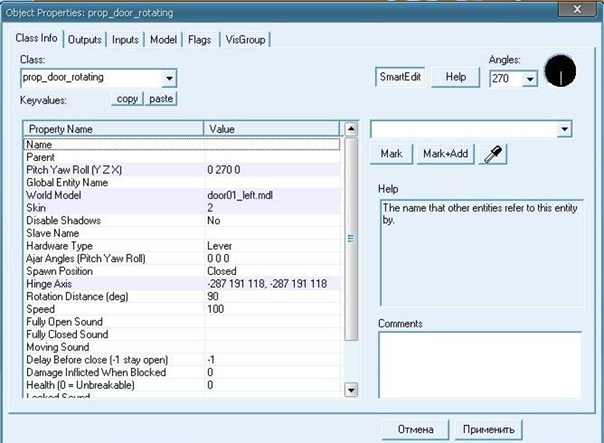Close the Object Properties window
This screenshot has width=604, height=443.
tap(577, 9)
